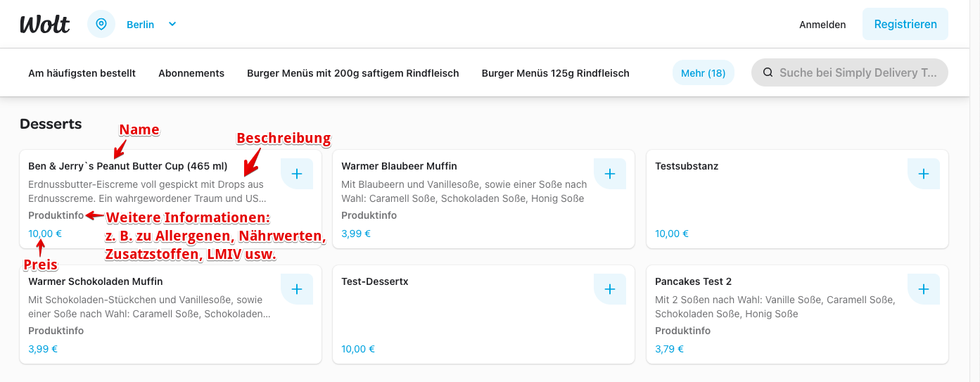The height and width of the screenshot is (382, 980).
Task: Switch to Abonnements category tab
Action: 191,73
